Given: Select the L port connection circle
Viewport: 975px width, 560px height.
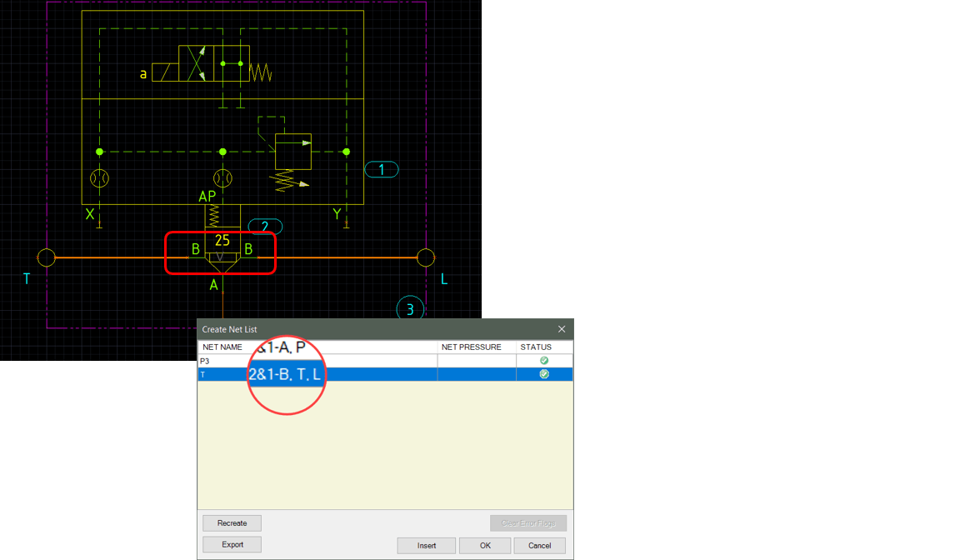Looking at the screenshot, I should point(426,257).
